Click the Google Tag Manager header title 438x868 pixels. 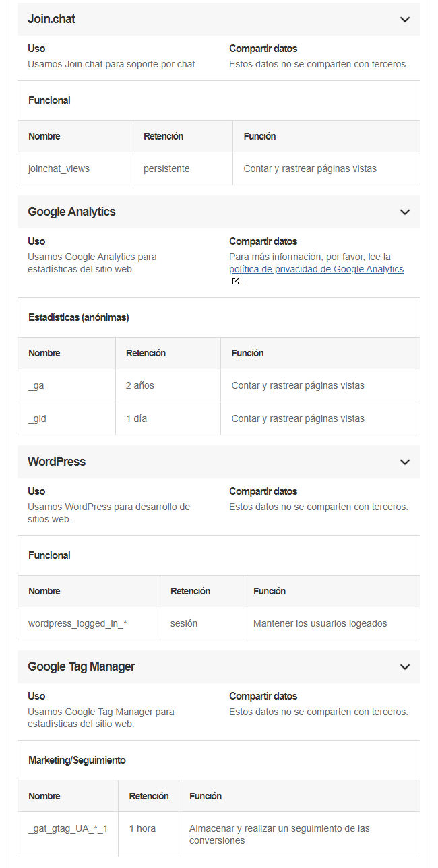82,666
